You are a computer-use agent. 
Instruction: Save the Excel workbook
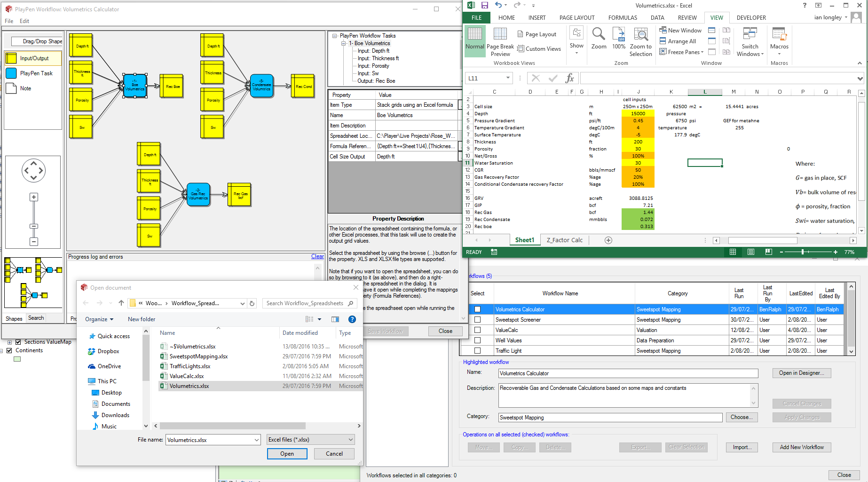(484, 6)
